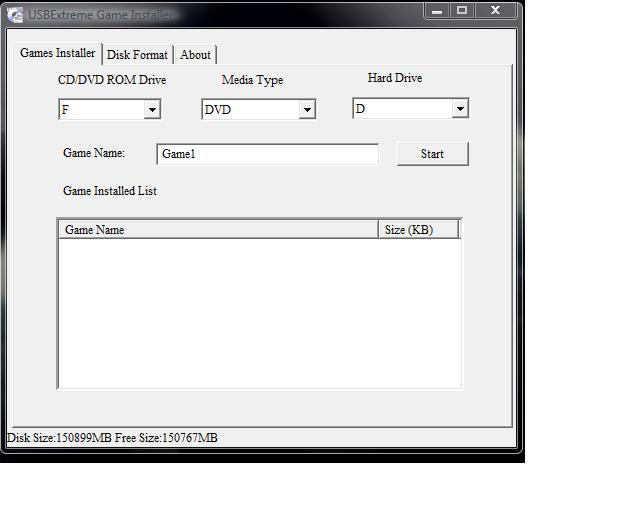Sort by the Game Name column header
The width and height of the screenshot is (640, 512).
point(218,229)
